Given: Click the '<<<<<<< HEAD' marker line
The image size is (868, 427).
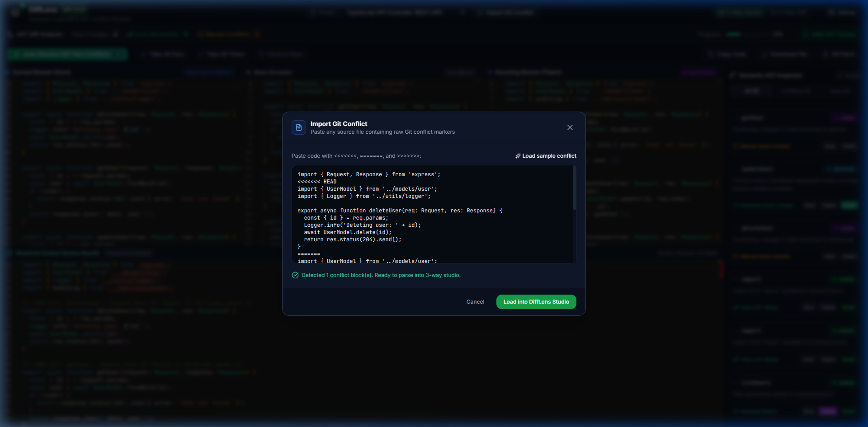Looking at the screenshot, I should [317, 182].
